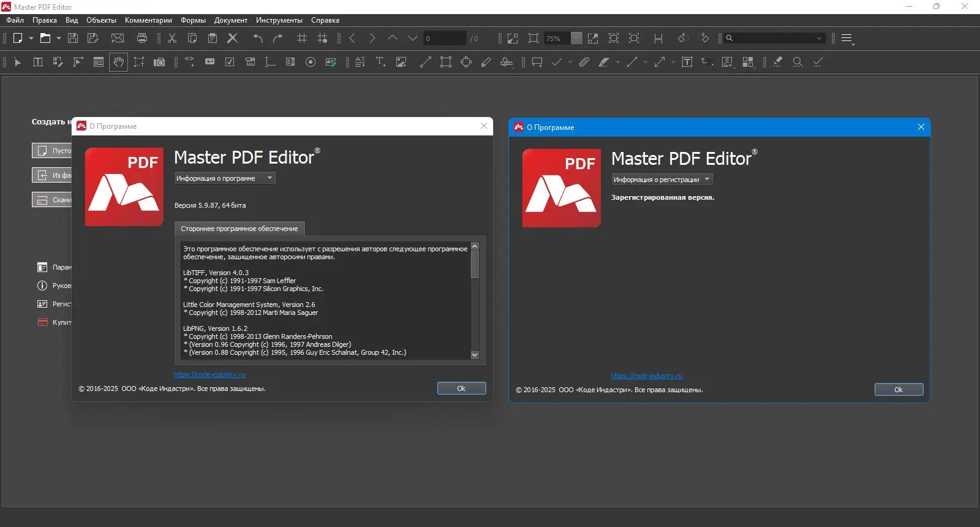Select the Check Box form field tool
This screenshot has height=527, width=980.
(x=230, y=62)
